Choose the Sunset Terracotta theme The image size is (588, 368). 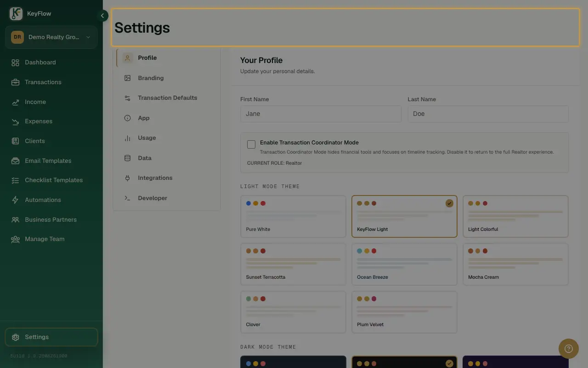click(x=293, y=264)
